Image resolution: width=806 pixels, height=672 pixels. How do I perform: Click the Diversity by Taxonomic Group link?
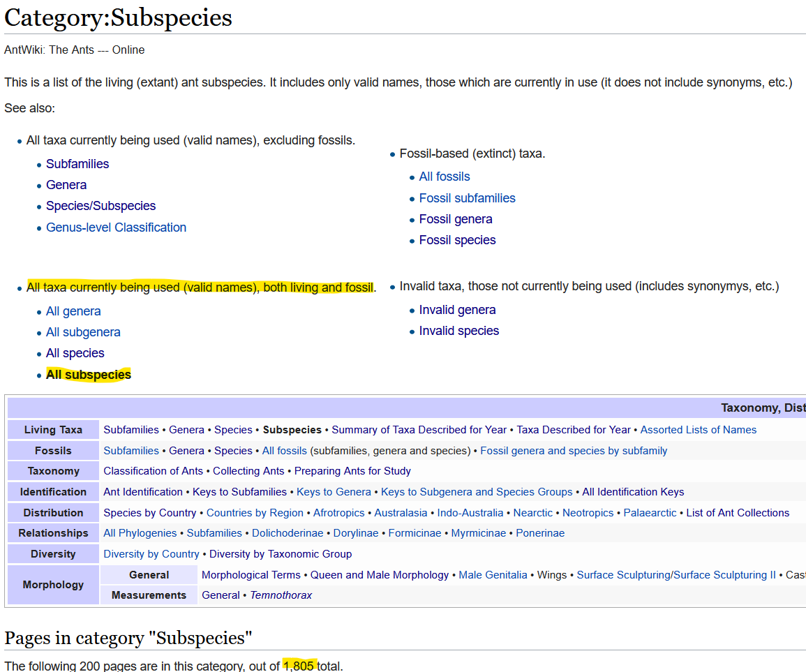coord(281,554)
